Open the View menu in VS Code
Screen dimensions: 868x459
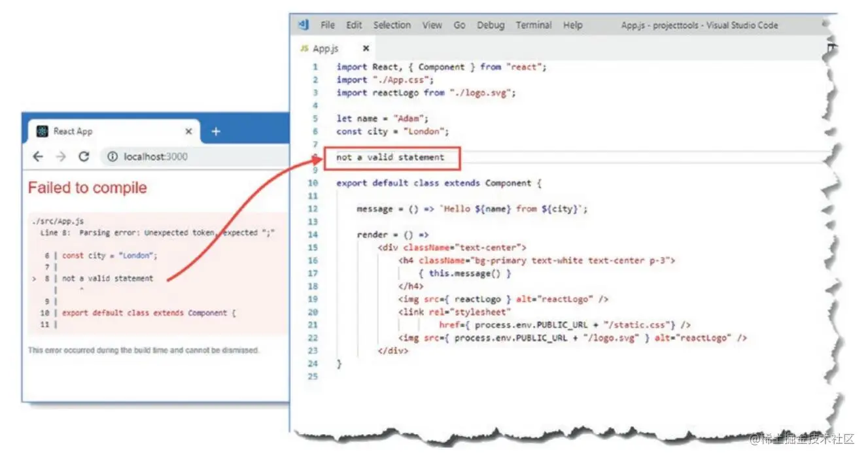click(432, 25)
